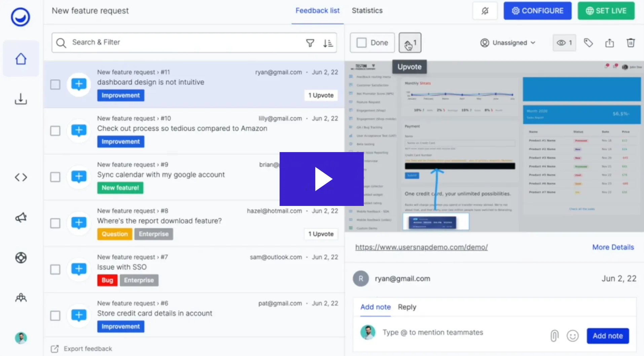Image resolution: width=644 pixels, height=356 pixels.
Task: Open the help lifebuoy sidebar icon
Action: (x=21, y=258)
